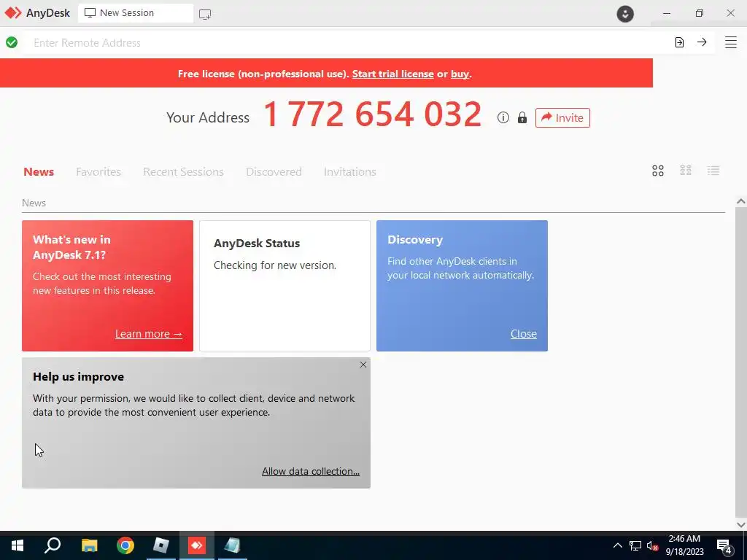The image size is (747, 560).
Task: Start trial license link in red banner
Action: (392, 74)
